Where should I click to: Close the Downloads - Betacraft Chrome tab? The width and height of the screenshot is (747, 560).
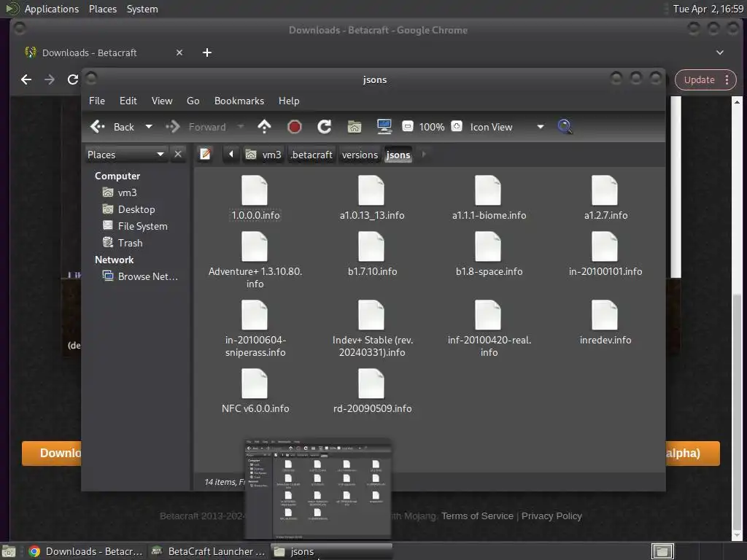[179, 52]
